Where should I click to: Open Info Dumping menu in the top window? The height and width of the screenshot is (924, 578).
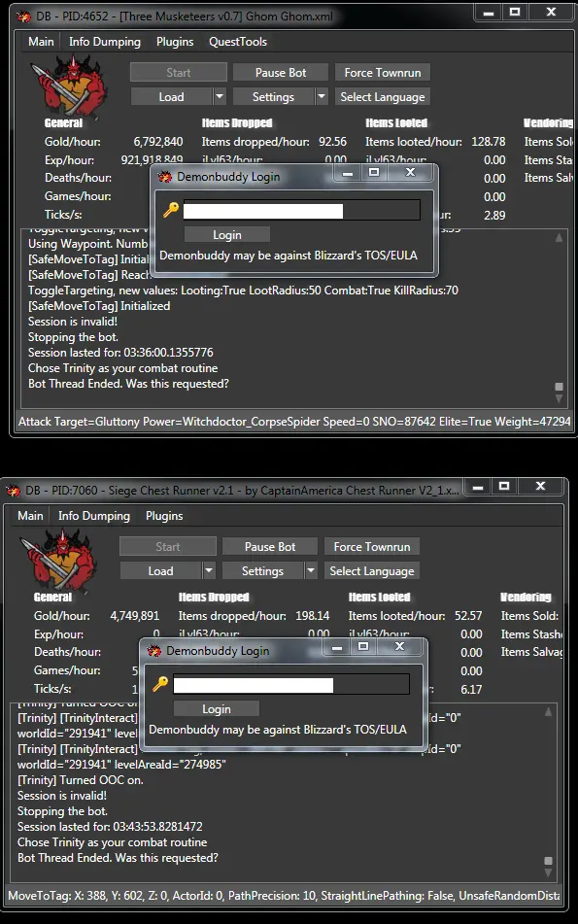click(x=105, y=41)
